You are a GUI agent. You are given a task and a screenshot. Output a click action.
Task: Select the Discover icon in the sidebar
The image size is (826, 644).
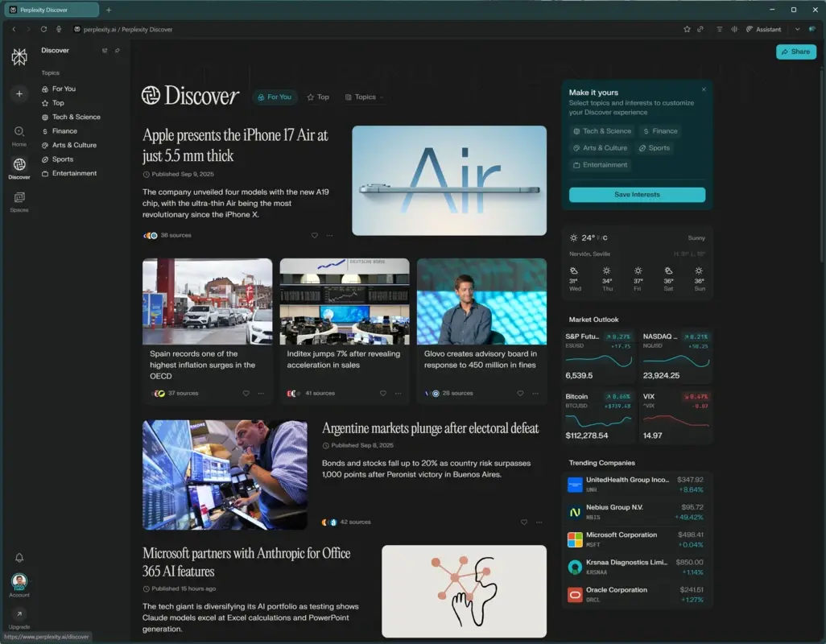(19, 166)
